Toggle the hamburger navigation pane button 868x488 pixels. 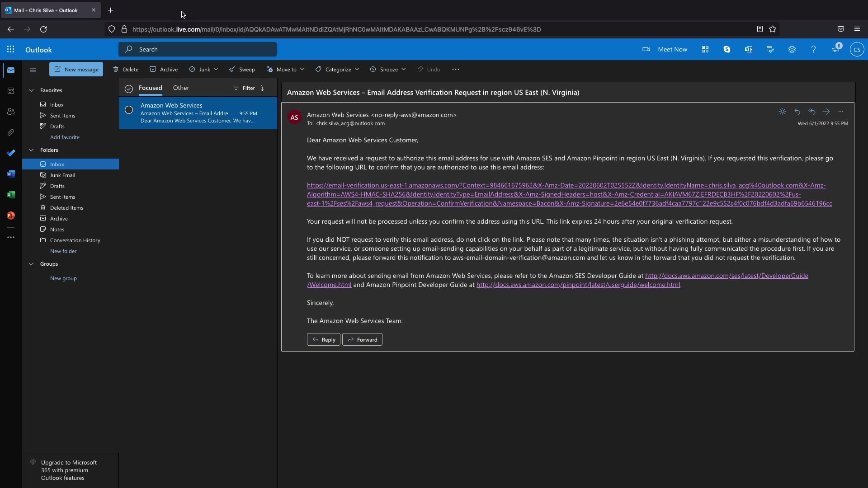pyautogui.click(x=33, y=70)
